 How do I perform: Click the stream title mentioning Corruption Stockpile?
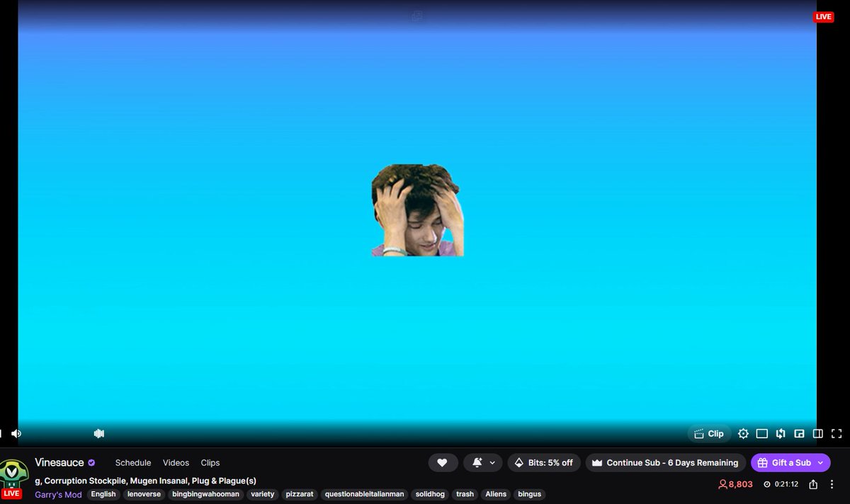pos(145,481)
